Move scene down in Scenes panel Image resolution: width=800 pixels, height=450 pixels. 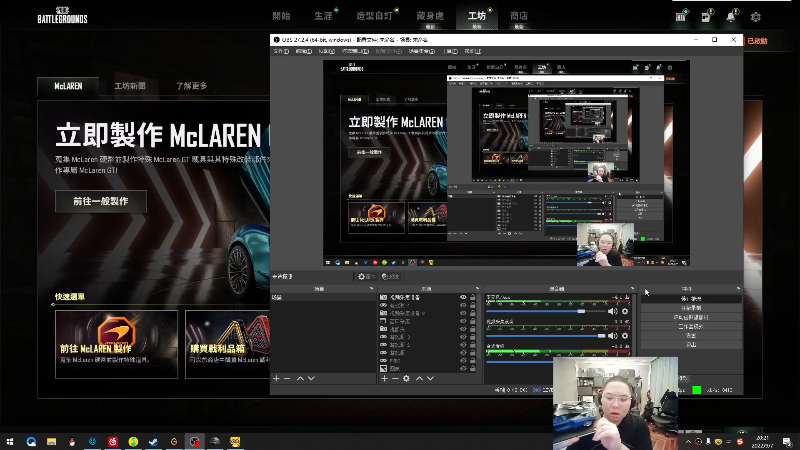pos(311,379)
